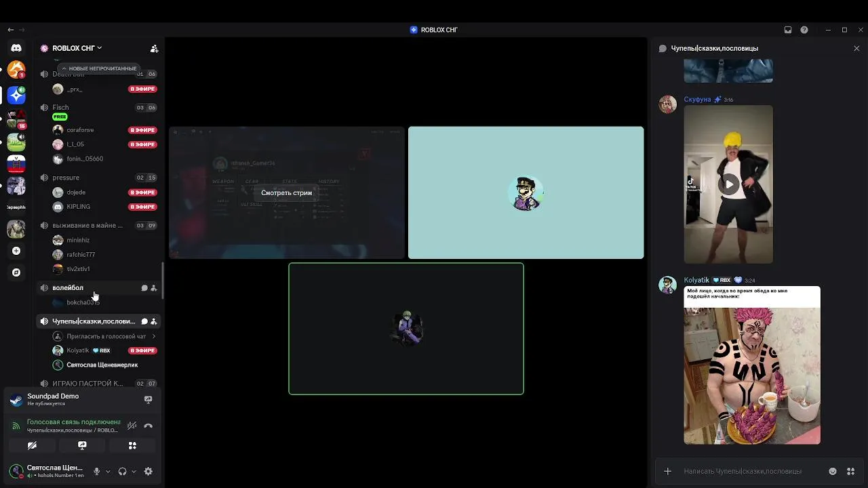868x488 pixels.
Task: Click invite icon for Чупепы channel
Action: [154, 321]
